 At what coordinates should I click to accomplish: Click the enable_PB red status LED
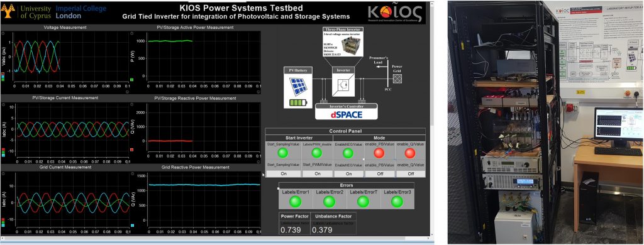[379, 153]
